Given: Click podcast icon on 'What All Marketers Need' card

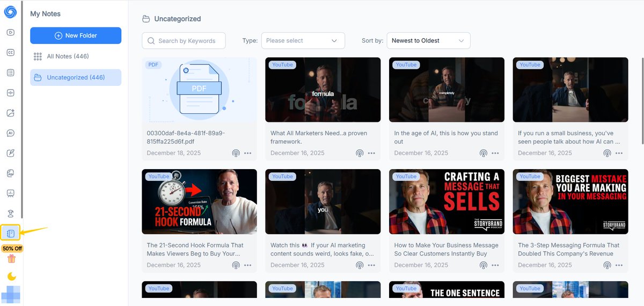Looking at the screenshot, I should (x=360, y=153).
